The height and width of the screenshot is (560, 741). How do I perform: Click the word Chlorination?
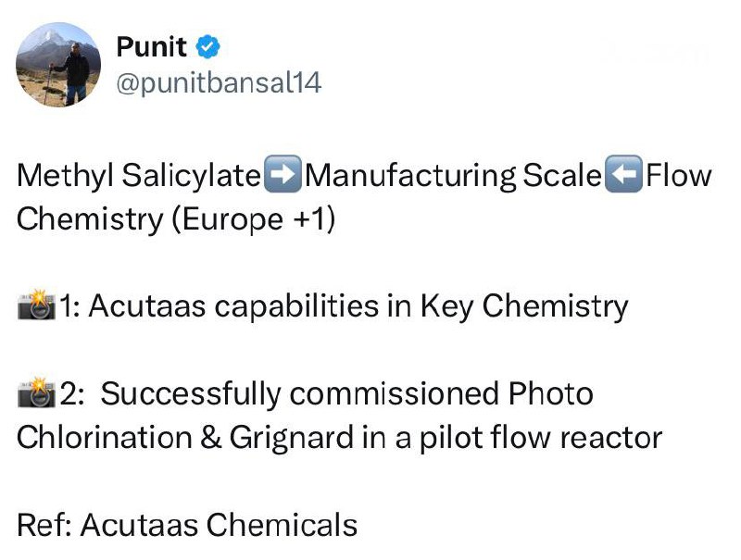[104, 438]
